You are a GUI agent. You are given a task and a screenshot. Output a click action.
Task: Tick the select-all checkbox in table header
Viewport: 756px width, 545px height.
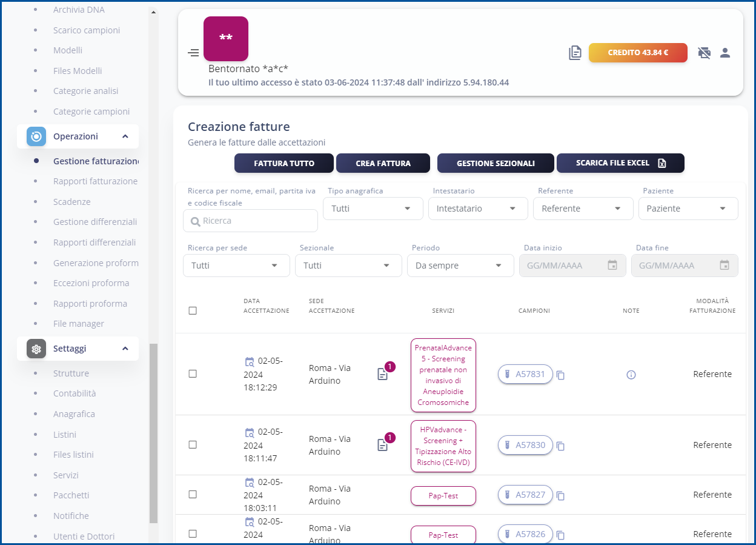(x=193, y=310)
